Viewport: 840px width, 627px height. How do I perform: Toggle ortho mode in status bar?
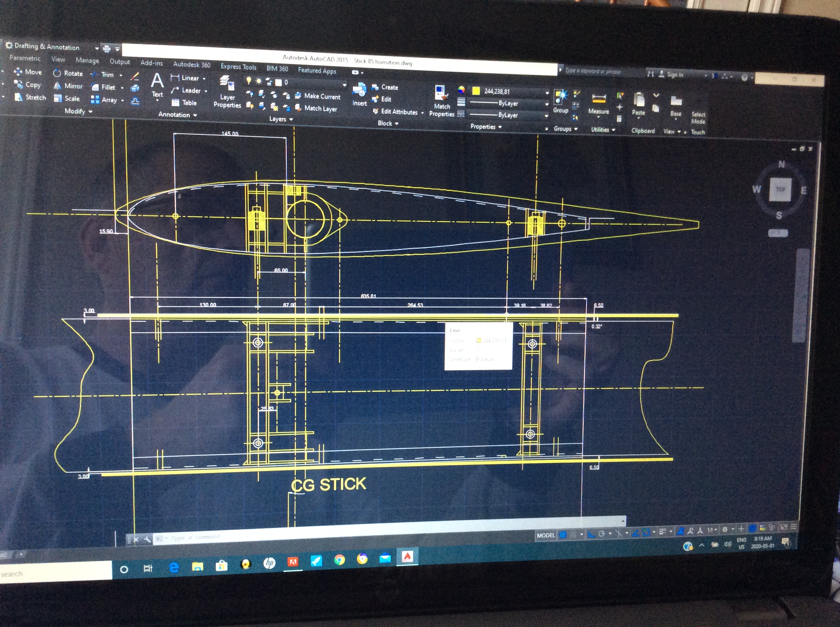(591, 534)
